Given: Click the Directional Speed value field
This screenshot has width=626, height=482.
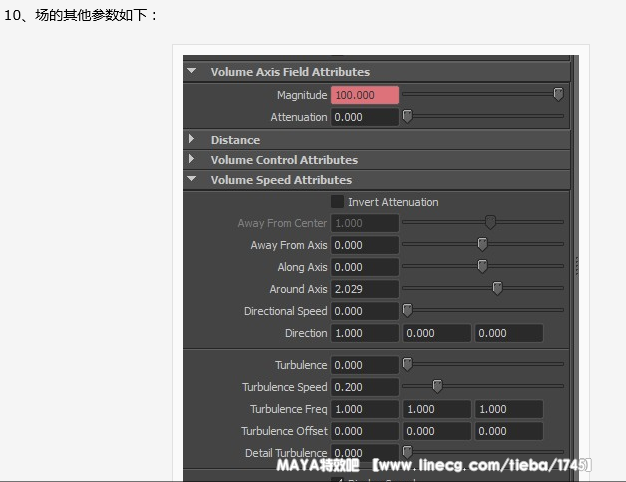Looking at the screenshot, I should click(365, 311).
